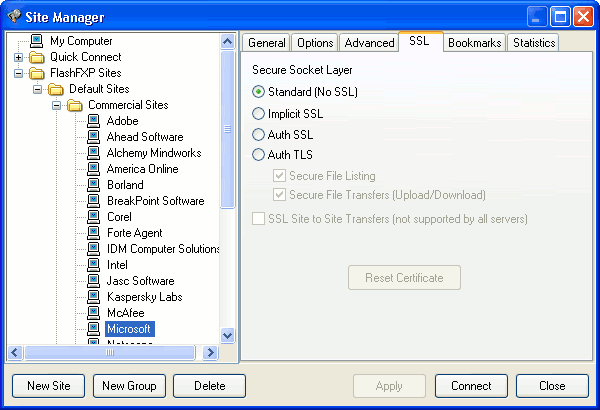The height and width of the screenshot is (410, 600).
Task: Click the Ahead Software site icon
Action: click(93, 137)
